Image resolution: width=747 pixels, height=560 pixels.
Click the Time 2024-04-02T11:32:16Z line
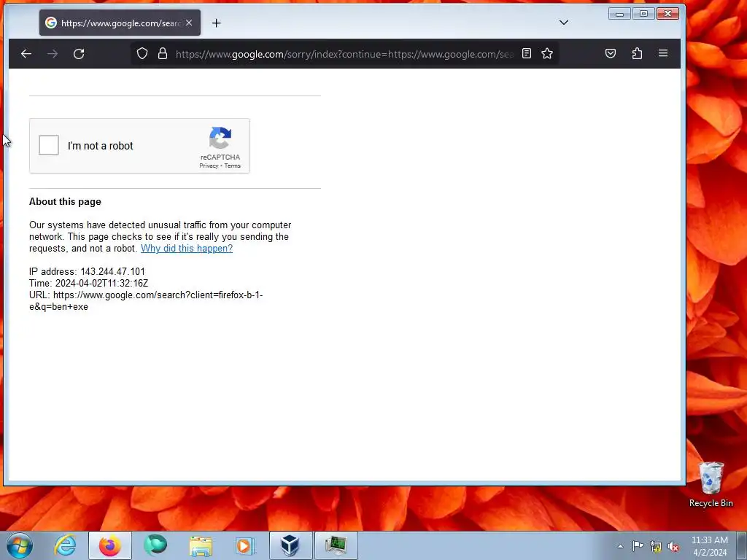click(88, 284)
